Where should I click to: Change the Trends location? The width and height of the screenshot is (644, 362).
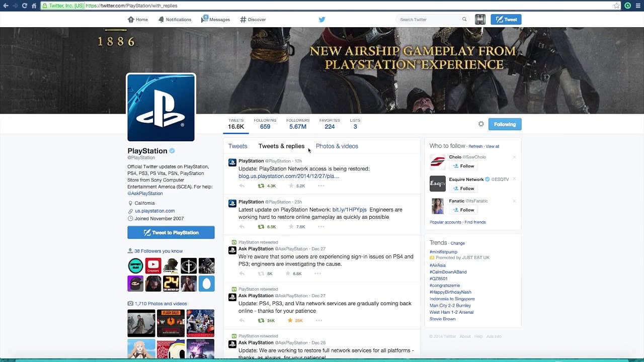click(458, 243)
